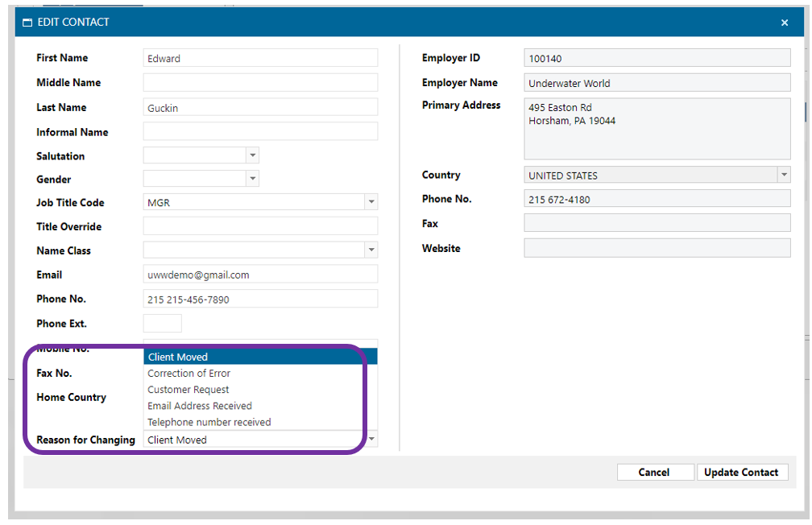Screen dimensions: 812x525
Task: Click the Cancel button
Action: click(x=654, y=473)
